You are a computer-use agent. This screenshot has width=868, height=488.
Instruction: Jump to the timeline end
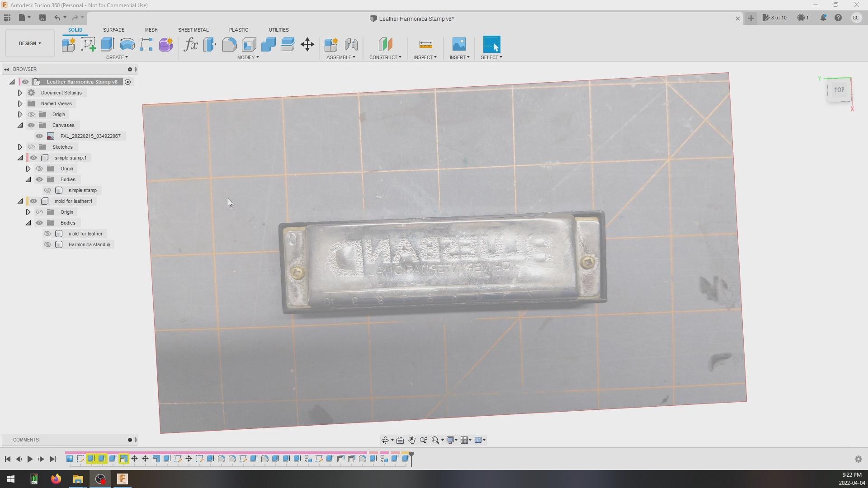tap(52, 459)
